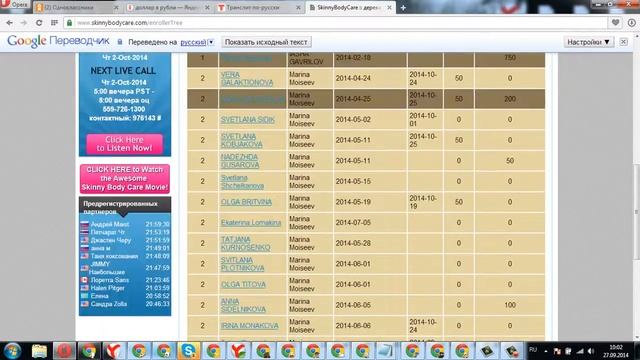
Task: Go back with the browser back arrow
Action: (x=9, y=23)
